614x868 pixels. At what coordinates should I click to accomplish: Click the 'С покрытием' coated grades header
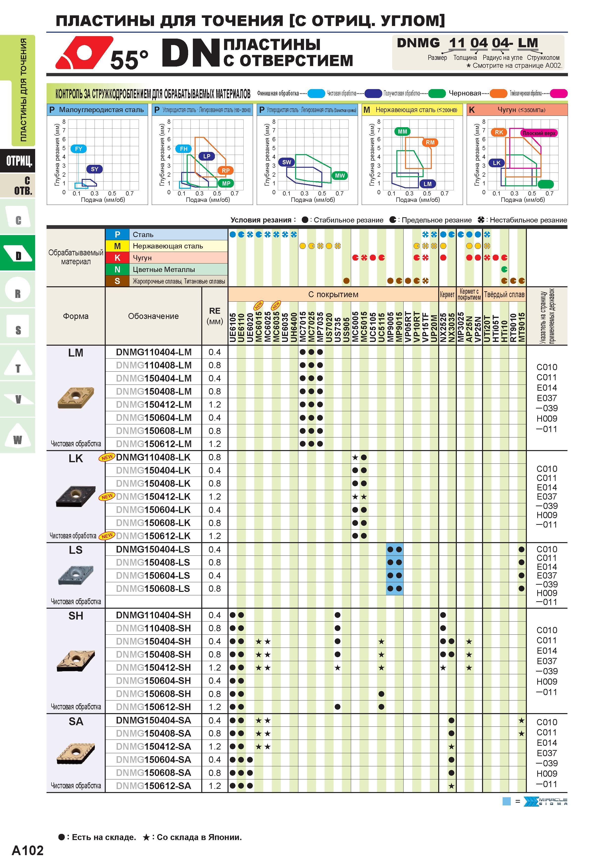point(333,294)
